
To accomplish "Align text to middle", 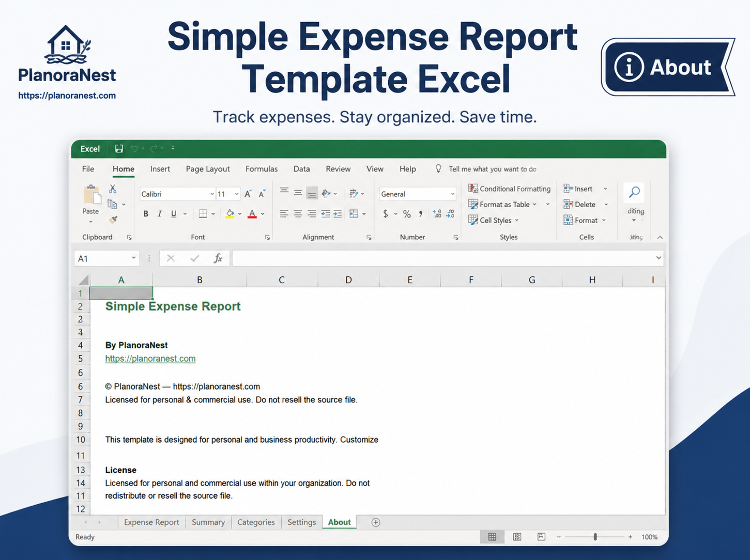I will [x=298, y=193].
